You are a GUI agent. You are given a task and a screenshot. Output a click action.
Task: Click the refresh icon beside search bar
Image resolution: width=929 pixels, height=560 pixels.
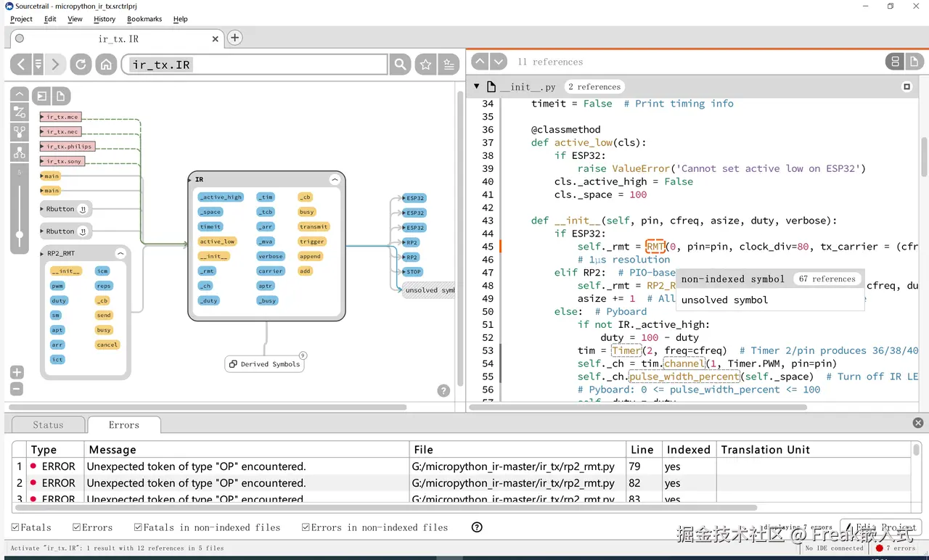(81, 65)
